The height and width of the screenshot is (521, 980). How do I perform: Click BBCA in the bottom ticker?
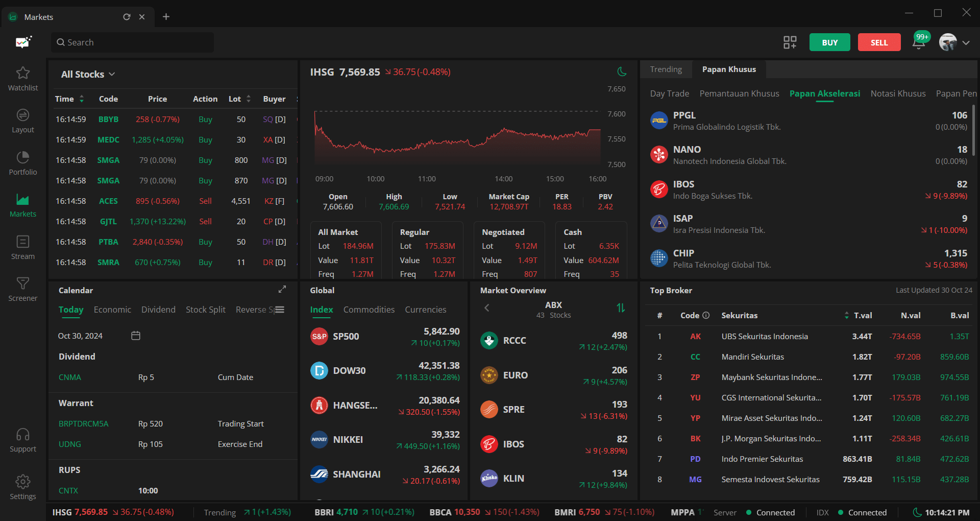(442, 512)
